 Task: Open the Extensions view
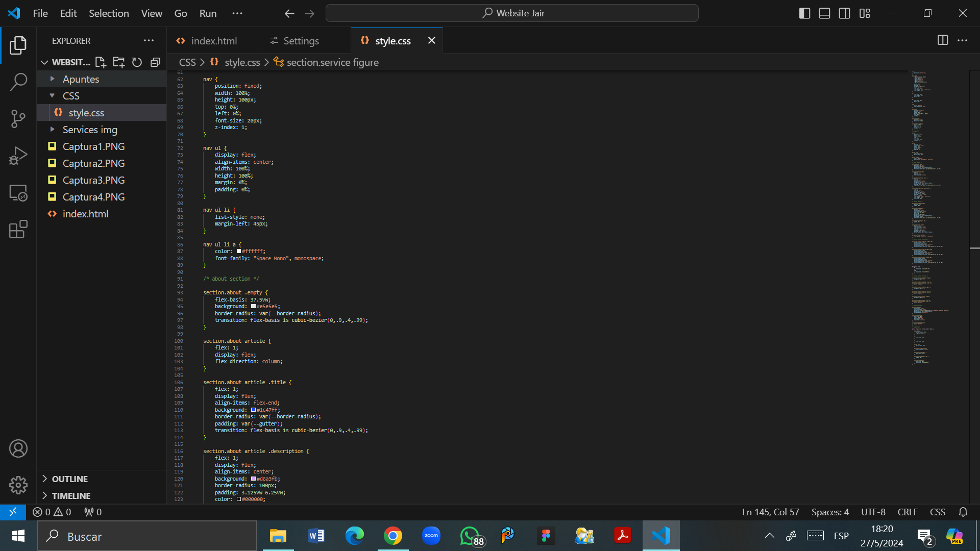(x=18, y=230)
